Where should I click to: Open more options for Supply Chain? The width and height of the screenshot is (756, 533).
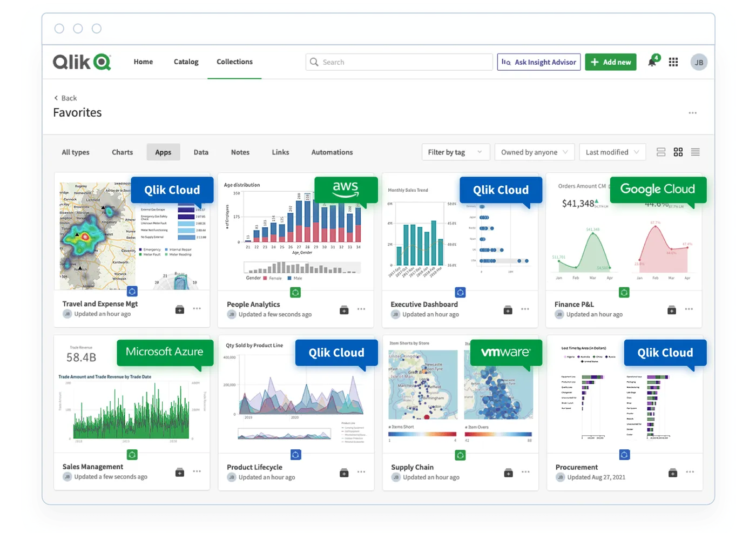[525, 472]
